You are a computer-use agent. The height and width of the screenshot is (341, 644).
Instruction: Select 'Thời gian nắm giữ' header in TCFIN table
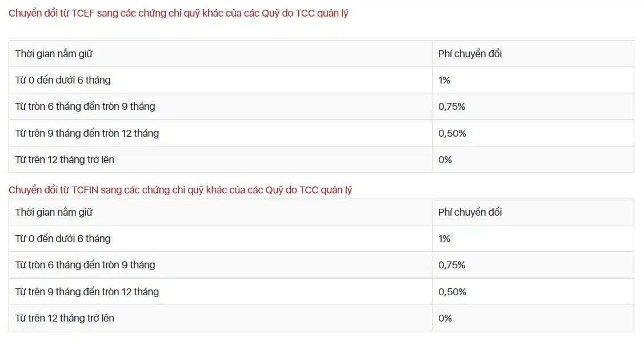tap(54, 212)
